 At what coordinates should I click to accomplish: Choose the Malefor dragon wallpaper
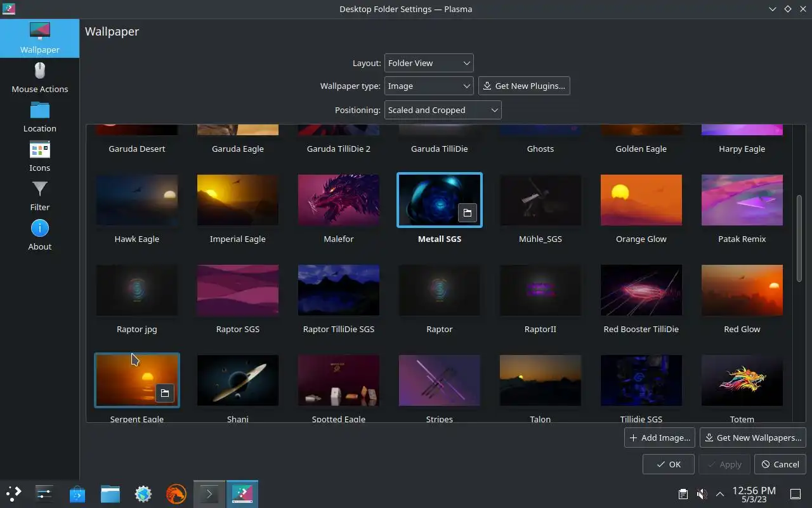(x=338, y=200)
